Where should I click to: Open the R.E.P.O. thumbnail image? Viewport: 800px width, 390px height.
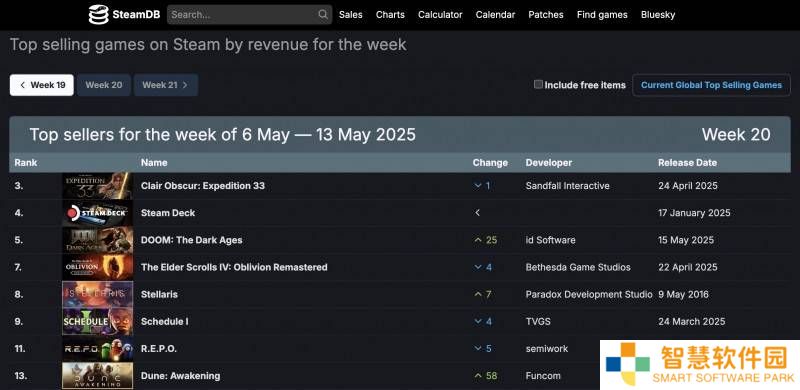97,349
